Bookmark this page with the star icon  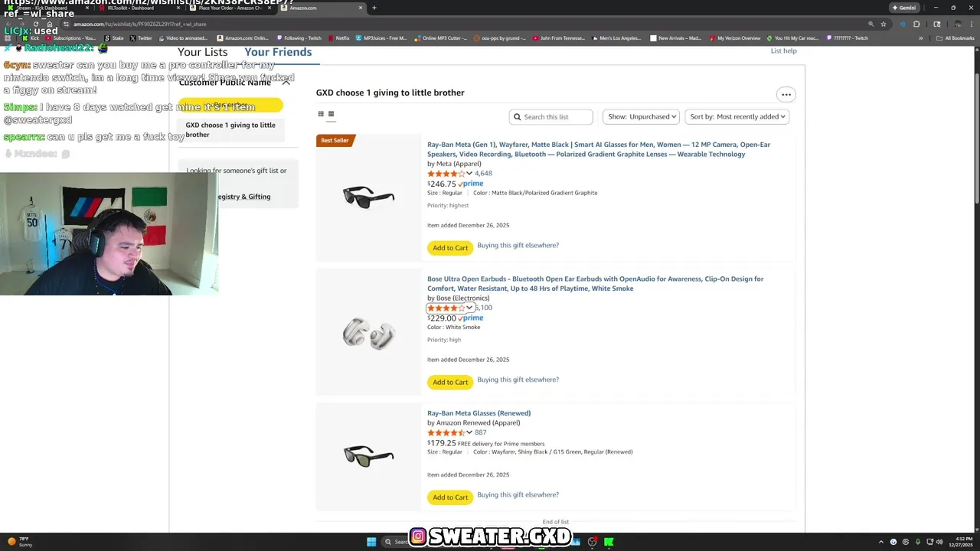pyautogui.click(x=883, y=24)
